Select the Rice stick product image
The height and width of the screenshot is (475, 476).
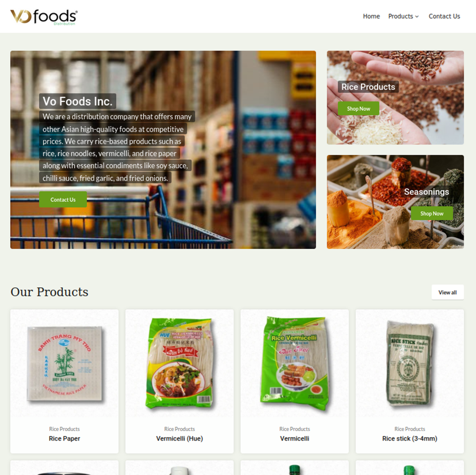(x=410, y=363)
